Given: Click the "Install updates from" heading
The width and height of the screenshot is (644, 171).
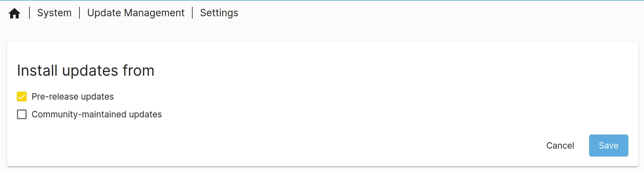Looking at the screenshot, I should click(86, 70).
